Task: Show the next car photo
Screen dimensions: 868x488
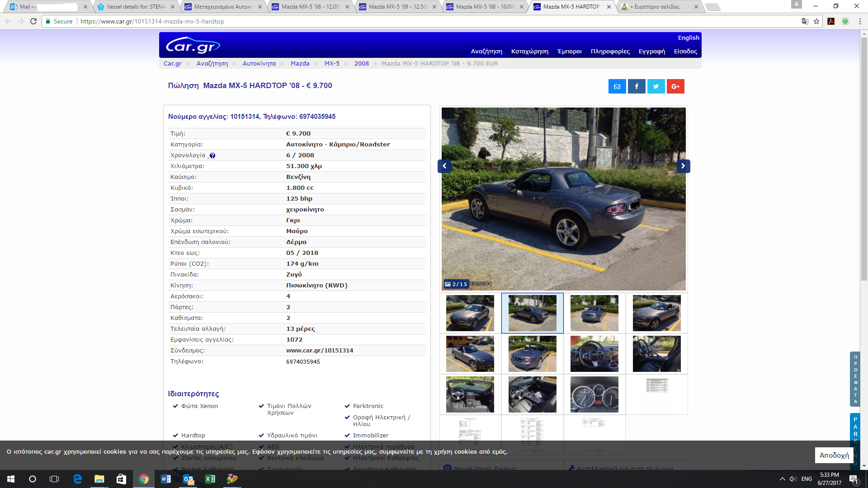Action: [683, 166]
